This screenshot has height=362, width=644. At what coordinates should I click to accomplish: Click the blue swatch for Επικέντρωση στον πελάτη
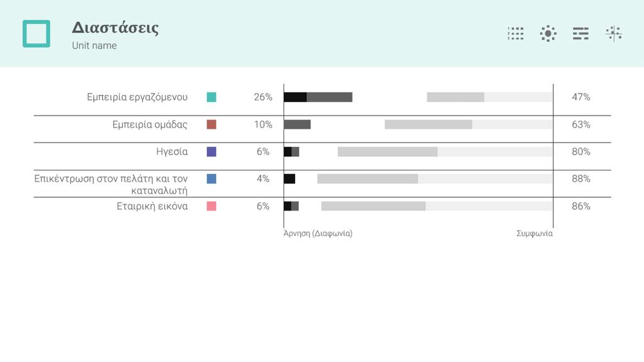point(211,178)
